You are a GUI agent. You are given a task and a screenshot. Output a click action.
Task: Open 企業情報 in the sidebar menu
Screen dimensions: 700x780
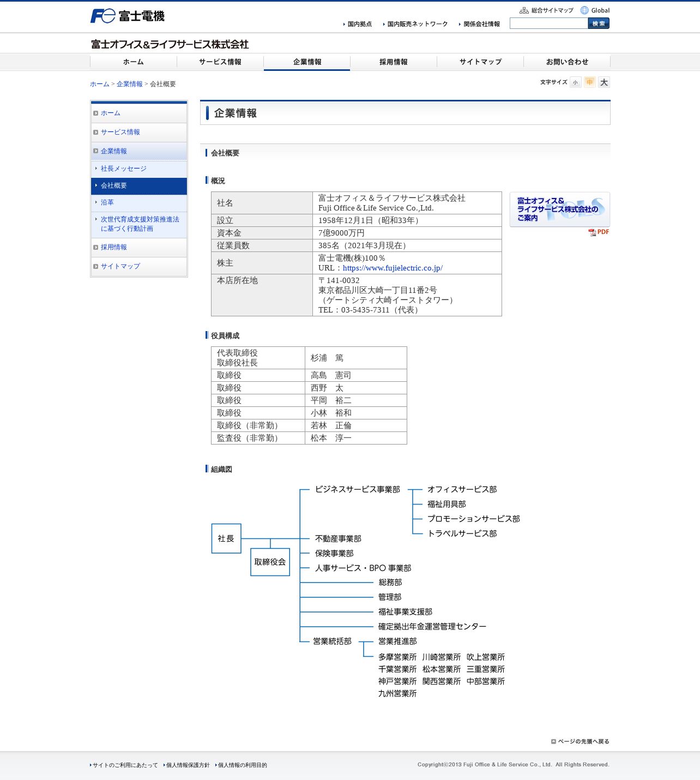tap(139, 152)
